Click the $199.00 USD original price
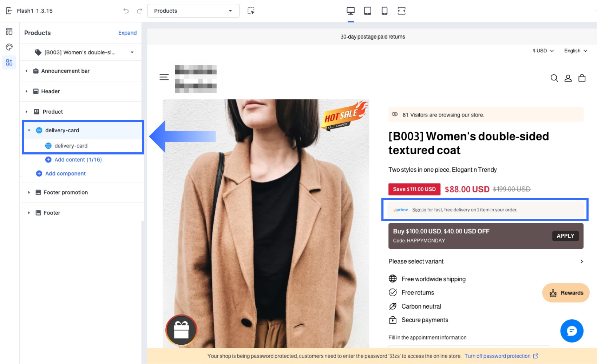Screen dimensions: 597x364 pyautogui.click(x=512, y=189)
